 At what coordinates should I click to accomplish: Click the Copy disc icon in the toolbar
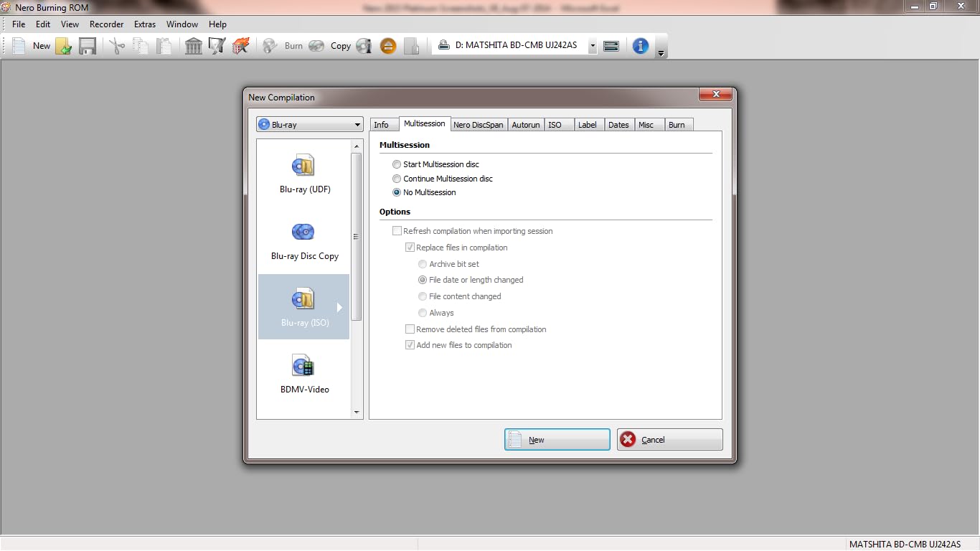click(x=316, y=46)
